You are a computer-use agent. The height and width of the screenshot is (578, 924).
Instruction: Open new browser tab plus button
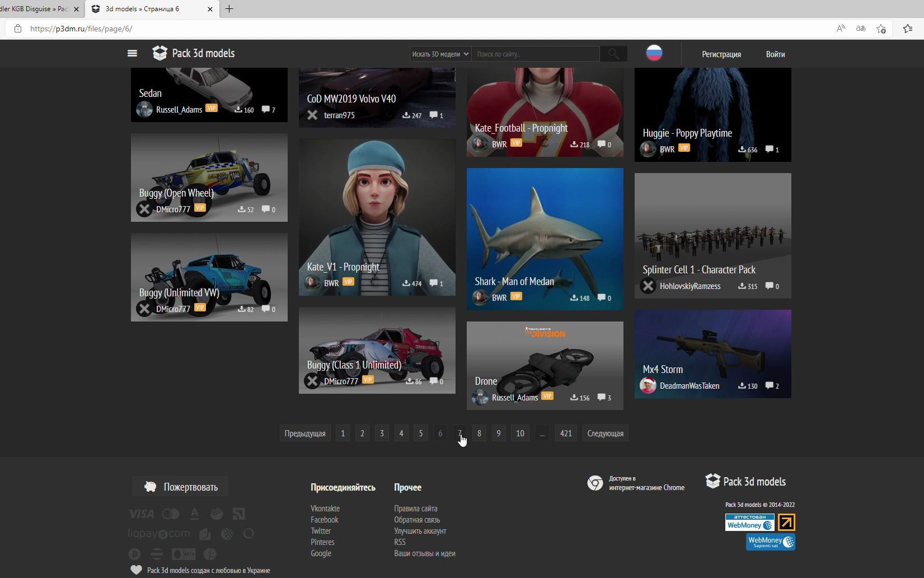(x=229, y=8)
